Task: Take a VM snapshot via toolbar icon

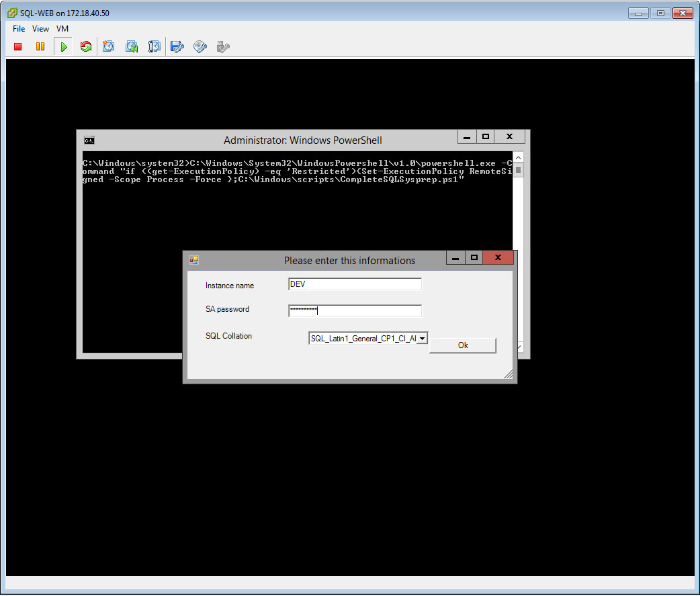Action: tap(109, 46)
